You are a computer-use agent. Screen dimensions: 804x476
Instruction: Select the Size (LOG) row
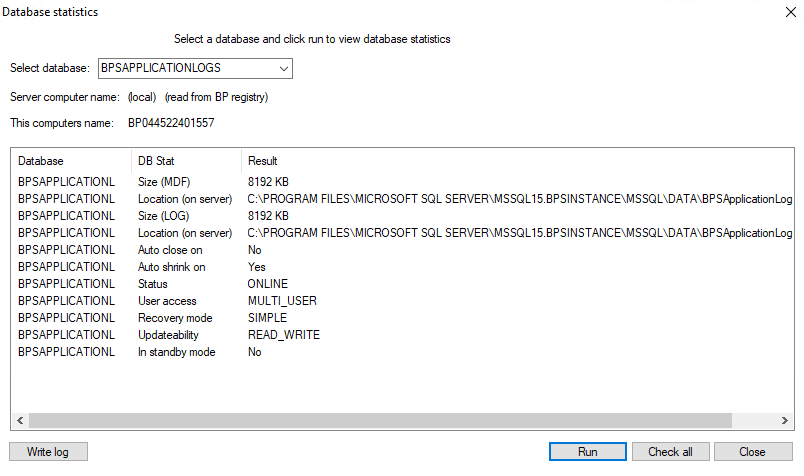pyautogui.click(x=403, y=215)
